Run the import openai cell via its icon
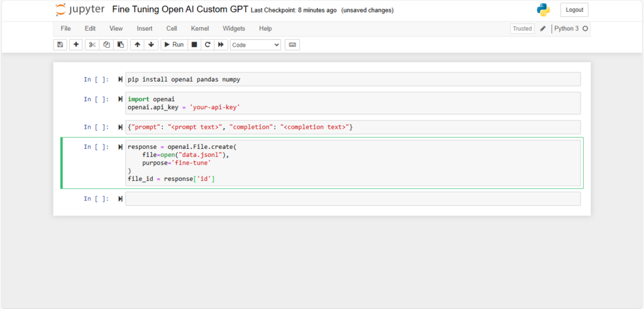This screenshot has width=644, height=309. click(120, 99)
